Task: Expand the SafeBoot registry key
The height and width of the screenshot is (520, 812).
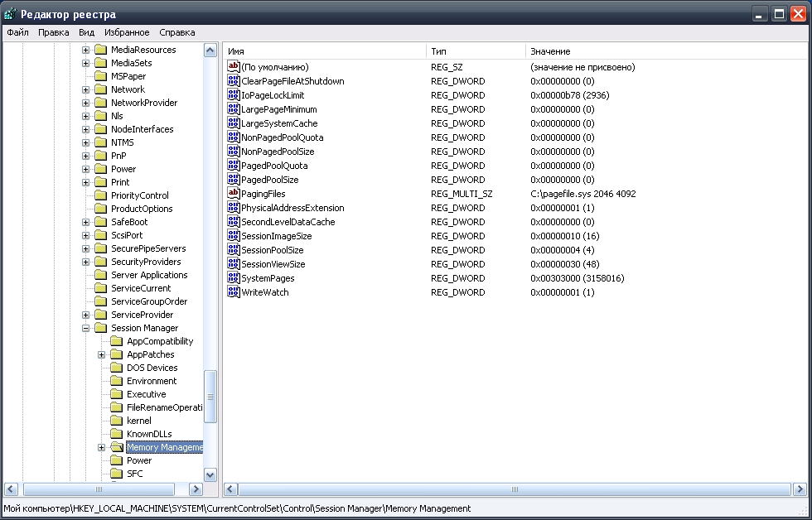Action: (86, 222)
